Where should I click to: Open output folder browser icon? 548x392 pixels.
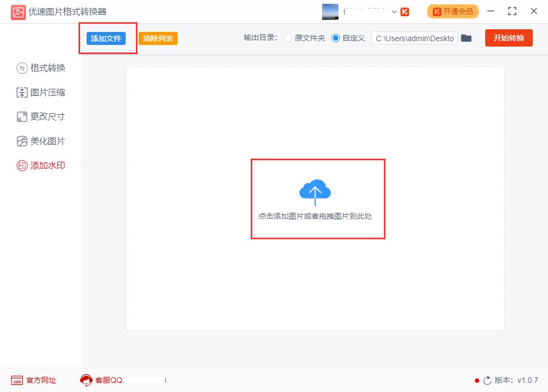466,38
